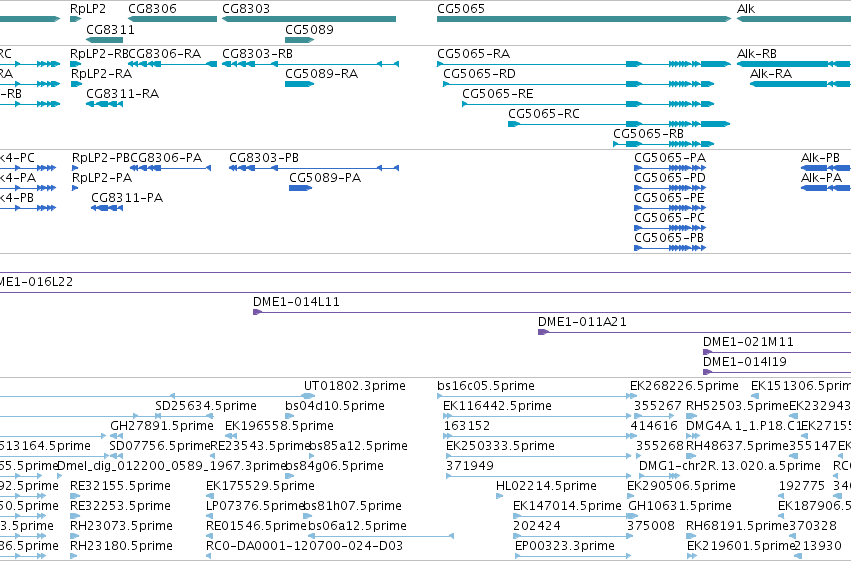
Task: Select the DMG1-chr2R.13.020.a.5prime EST label
Action: tap(729, 466)
